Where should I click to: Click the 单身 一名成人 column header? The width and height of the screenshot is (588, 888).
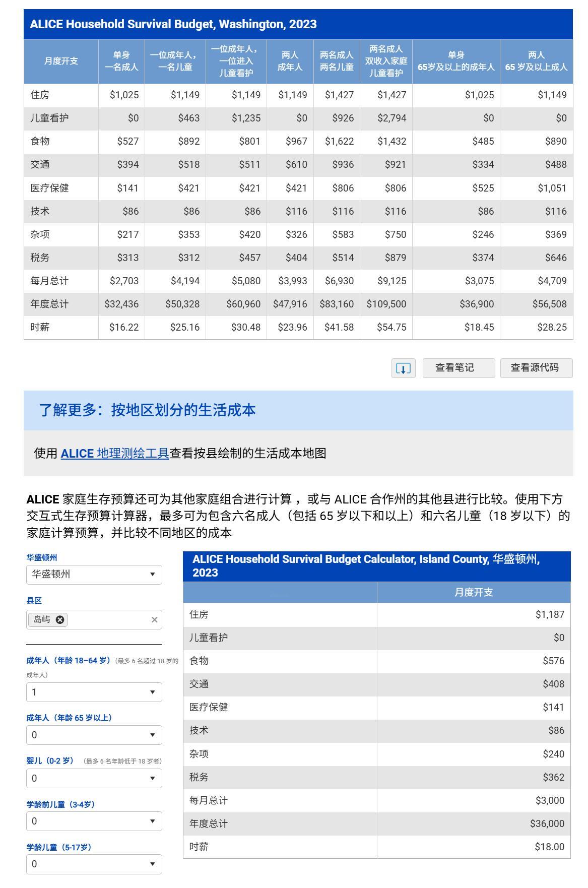click(x=121, y=61)
